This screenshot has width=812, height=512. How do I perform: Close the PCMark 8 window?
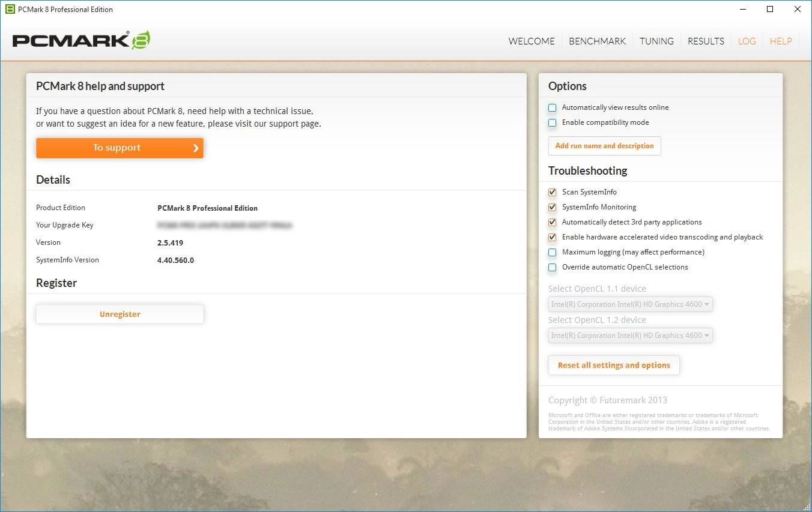[x=798, y=9]
